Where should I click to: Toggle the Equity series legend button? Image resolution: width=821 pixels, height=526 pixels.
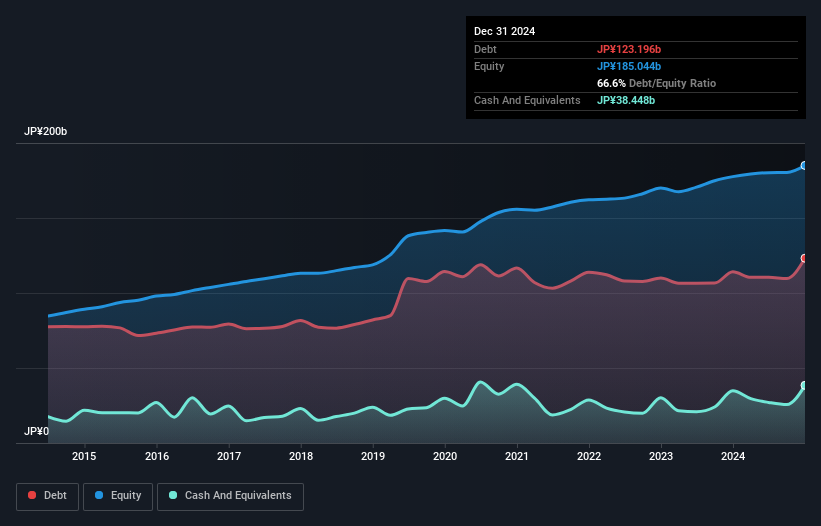point(118,496)
